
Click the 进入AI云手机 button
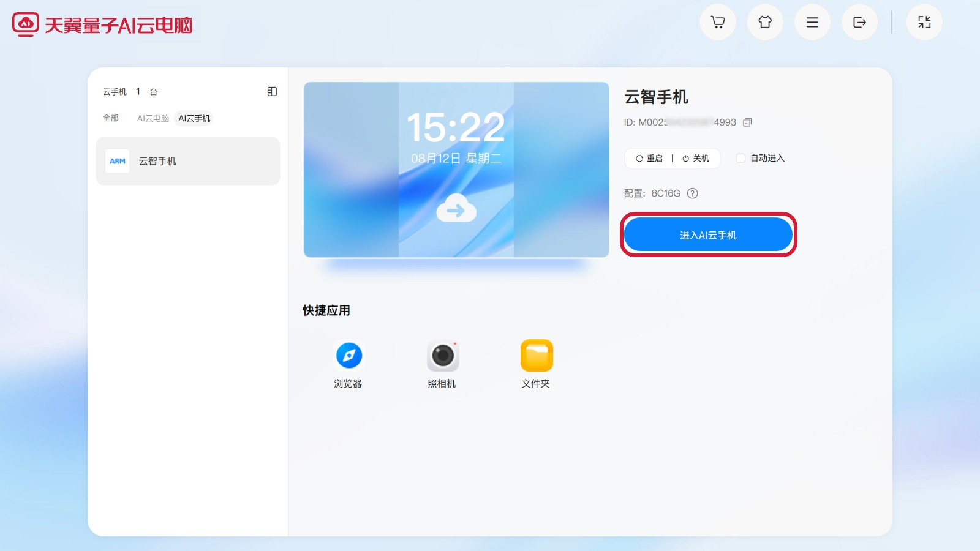[708, 235]
